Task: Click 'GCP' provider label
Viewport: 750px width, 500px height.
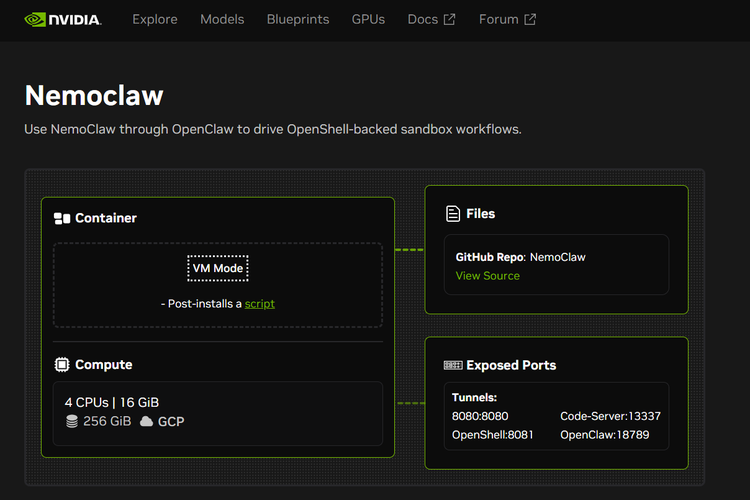Action: pyautogui.click(x=171, y=422)
